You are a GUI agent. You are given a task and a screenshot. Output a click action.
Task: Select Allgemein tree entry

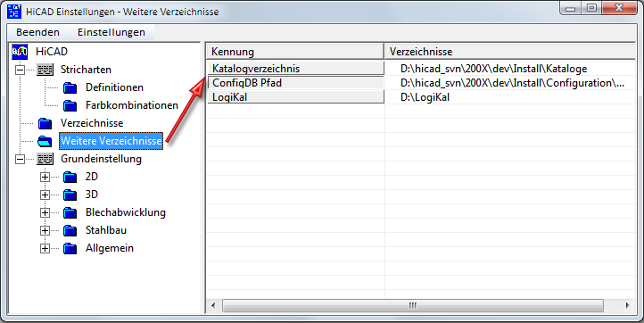pyautogui.click(x=109, y=248)
